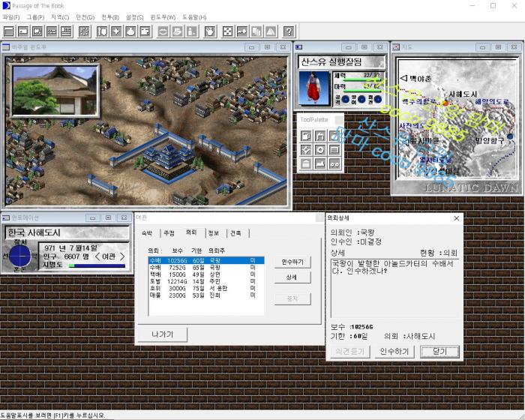Click the question mark help icon
525x420 pixels.
[289, 31]
